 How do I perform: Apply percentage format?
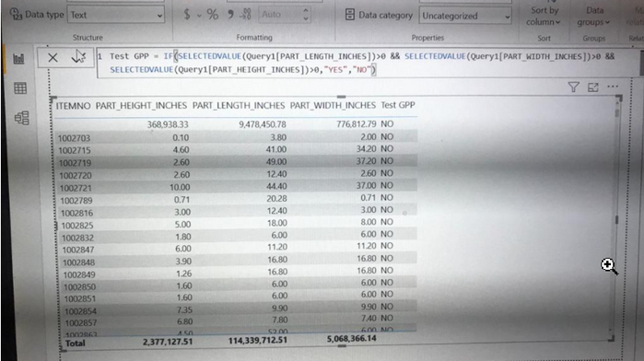point(212,15)
